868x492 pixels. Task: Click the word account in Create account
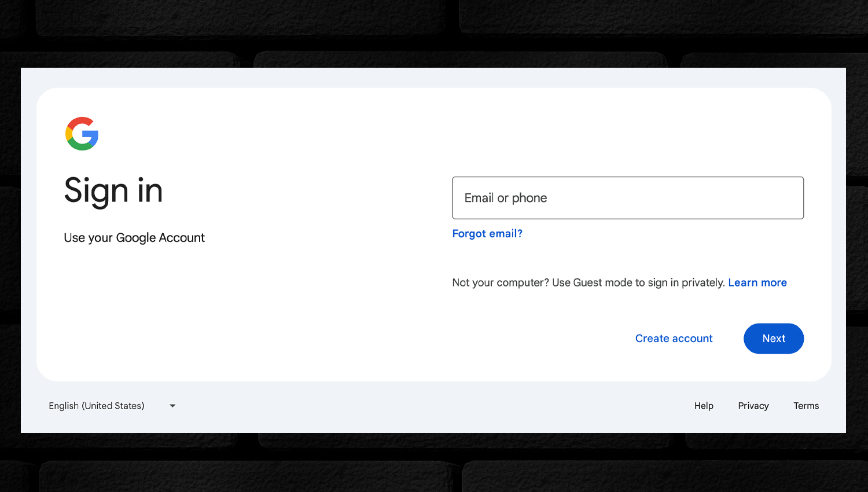coord(693,339)
